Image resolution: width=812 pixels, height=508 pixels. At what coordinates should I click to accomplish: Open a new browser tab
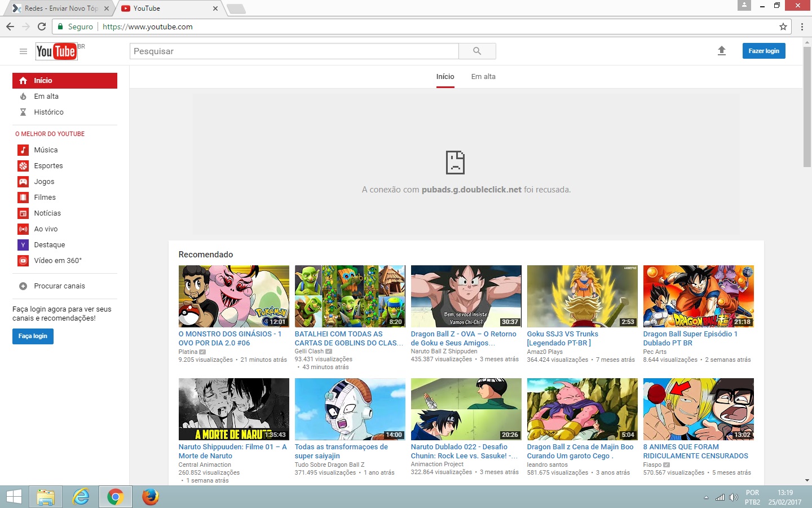point(236,8)
